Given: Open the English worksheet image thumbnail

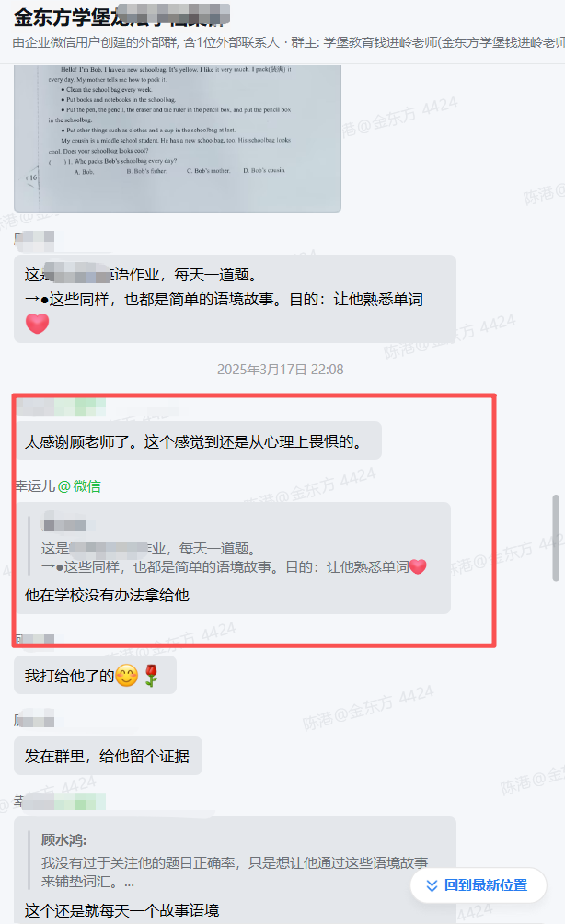Looking at the screenshot, I should [x=178, y=139].
